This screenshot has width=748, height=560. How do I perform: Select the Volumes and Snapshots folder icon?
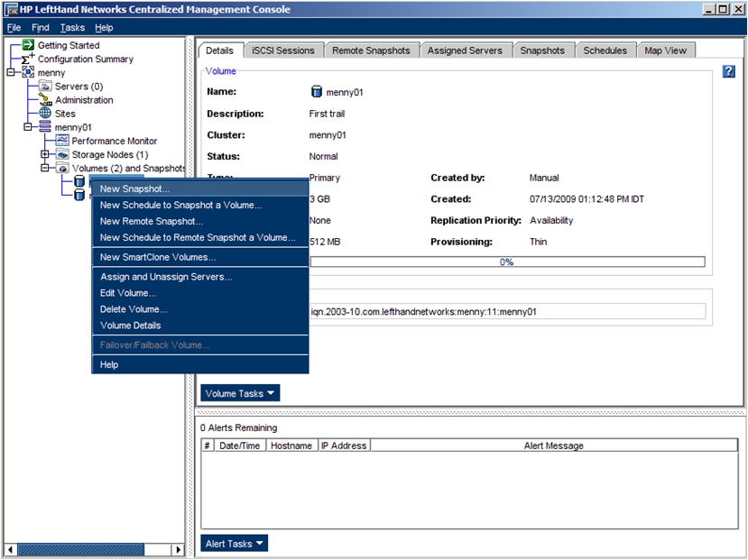pyautogui.click(x=62, y=168)
